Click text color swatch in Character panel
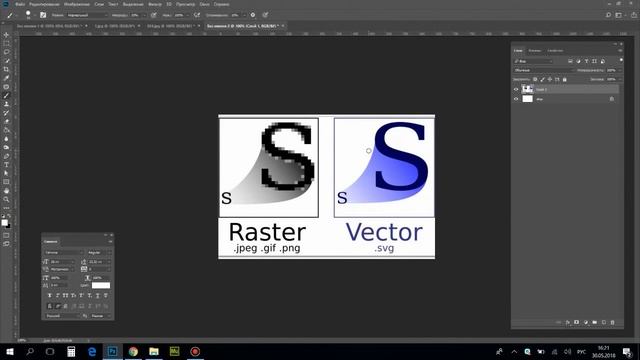This screenshot has height=360, width=640. 101,285
